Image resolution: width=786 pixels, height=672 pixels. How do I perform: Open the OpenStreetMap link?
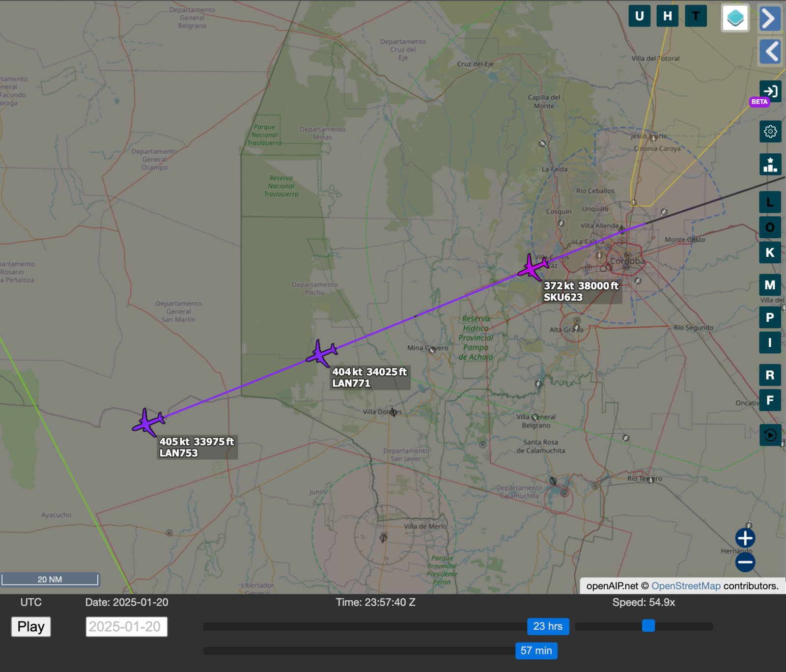click(x=686, y=586)
